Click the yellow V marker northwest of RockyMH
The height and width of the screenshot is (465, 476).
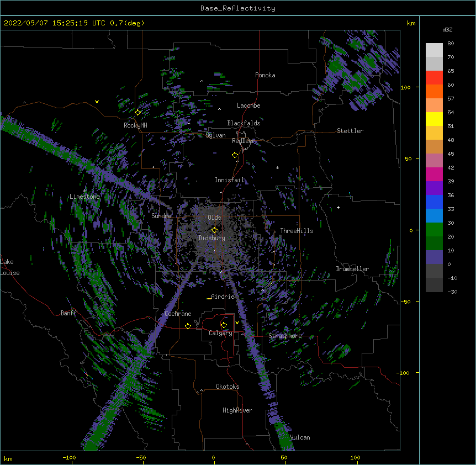[x=97, y=102]
